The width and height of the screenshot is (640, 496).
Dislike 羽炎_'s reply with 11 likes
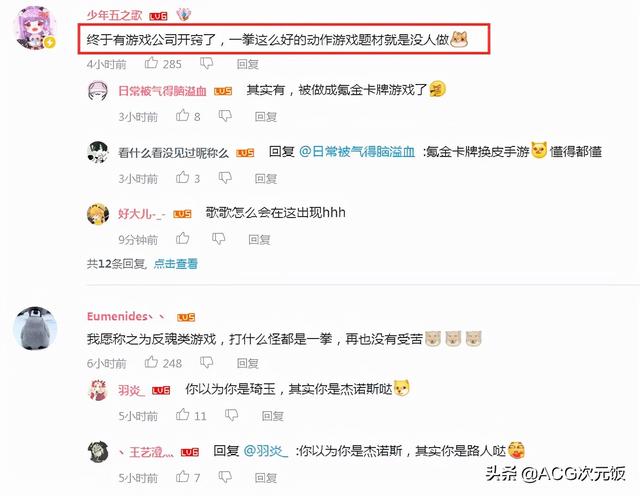click(x=231, y=415)
